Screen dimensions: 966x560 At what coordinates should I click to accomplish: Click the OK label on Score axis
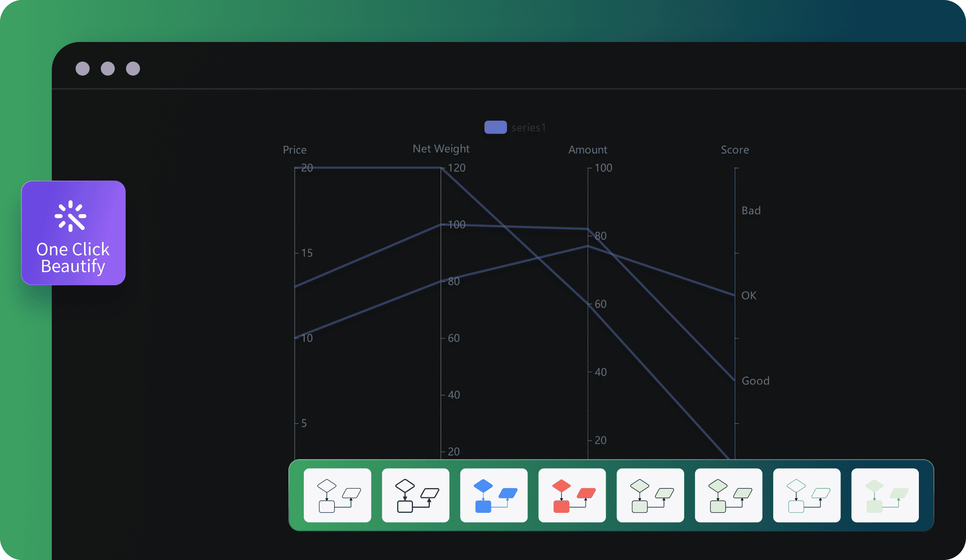tap(749, 295)
